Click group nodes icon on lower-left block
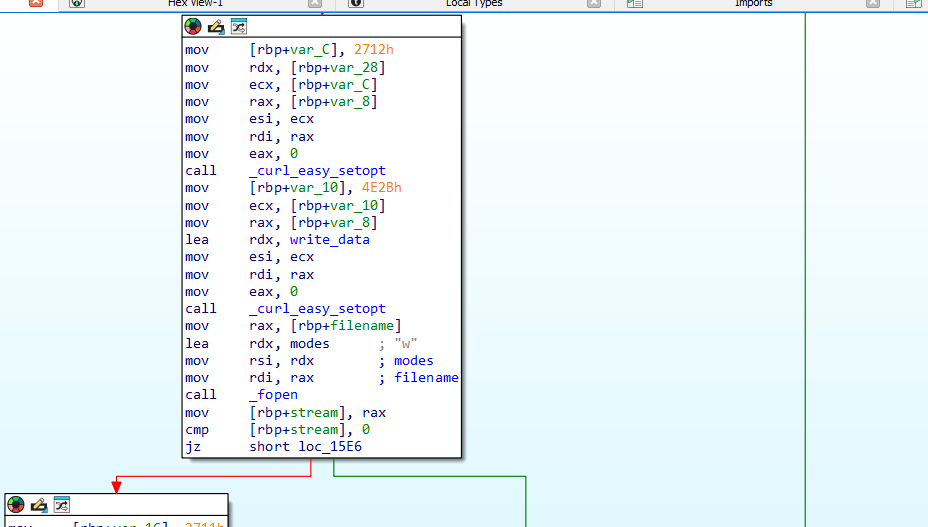928x527 pixels. (62, 504)
